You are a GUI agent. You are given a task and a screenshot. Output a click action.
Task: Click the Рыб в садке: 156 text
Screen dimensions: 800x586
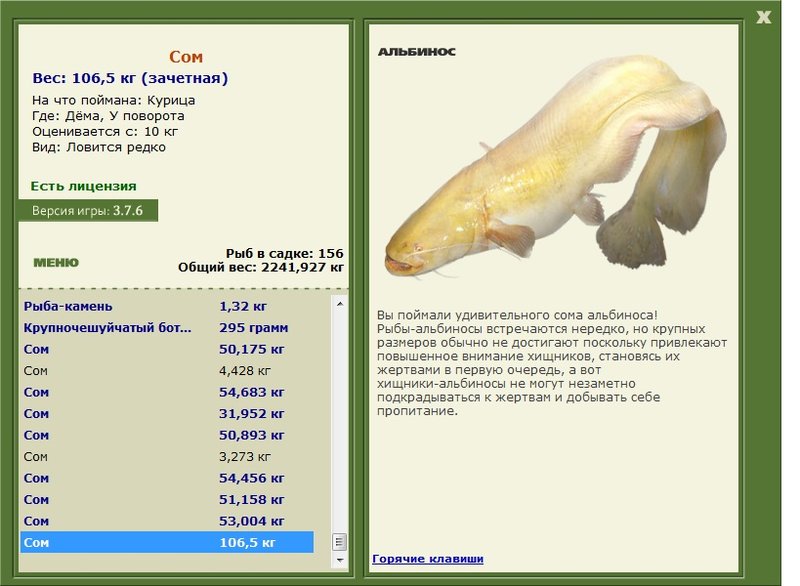coord(285,253)
